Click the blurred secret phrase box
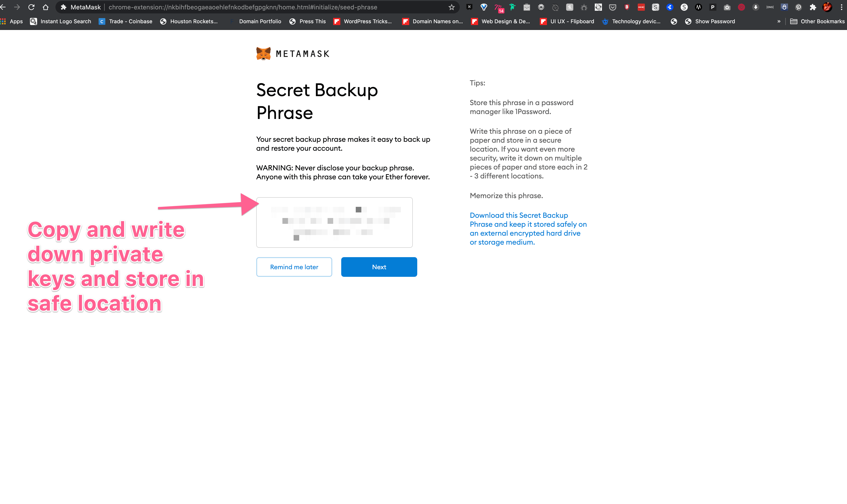Viewport: 847px width, 504px height. point(334,222)
